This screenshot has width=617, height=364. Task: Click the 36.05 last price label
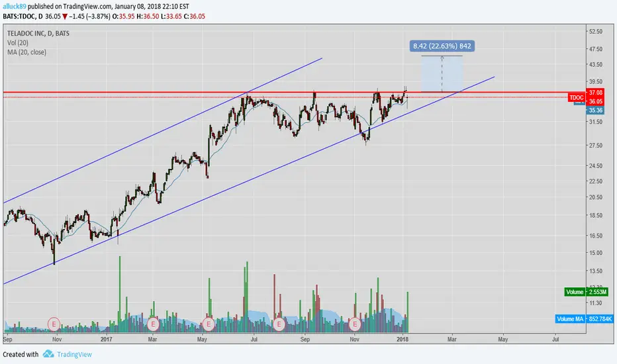pos(595,101)
